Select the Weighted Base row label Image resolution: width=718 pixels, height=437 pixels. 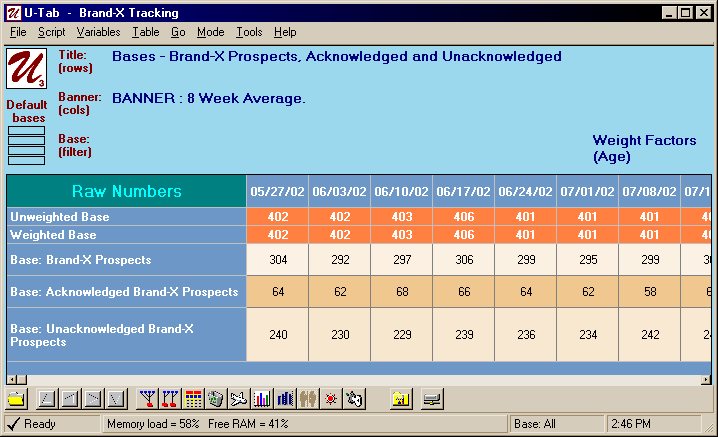coord(126,235)
